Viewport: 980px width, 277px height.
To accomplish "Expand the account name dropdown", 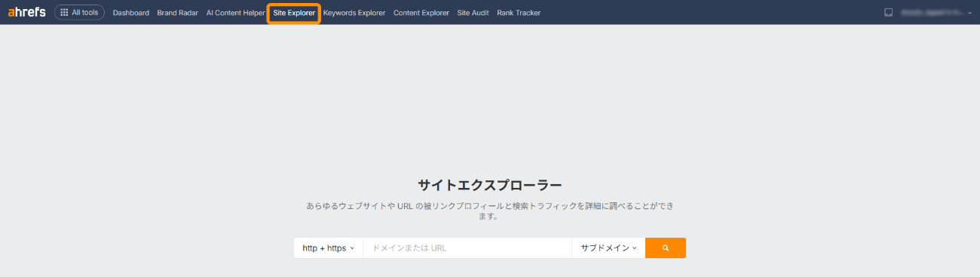I will click(x=937, y=13).
